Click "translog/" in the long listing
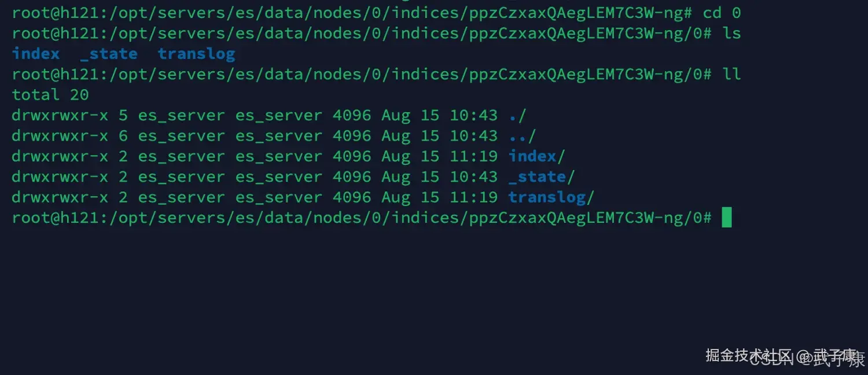Image resolution: width=868 pixels, height=375 pixels. point(551,197)
